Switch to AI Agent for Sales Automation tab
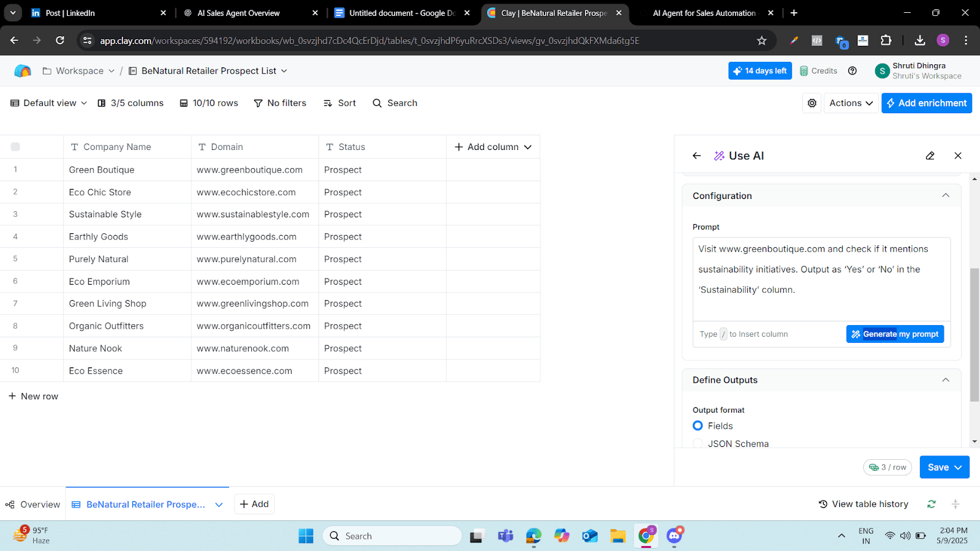The width and height of the screenshot is (980, 551). click(704, 13)
